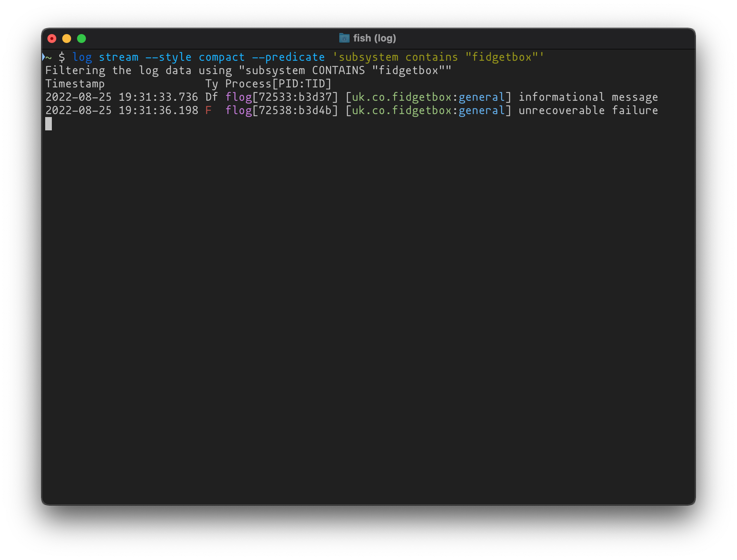
Task: Click the 'Df' default type indicator
Action: tap(211, 97)
